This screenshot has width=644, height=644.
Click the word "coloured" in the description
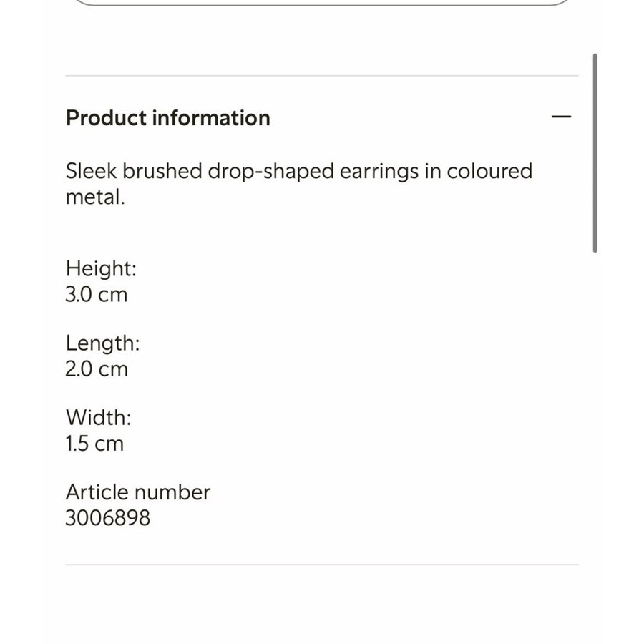489,172
